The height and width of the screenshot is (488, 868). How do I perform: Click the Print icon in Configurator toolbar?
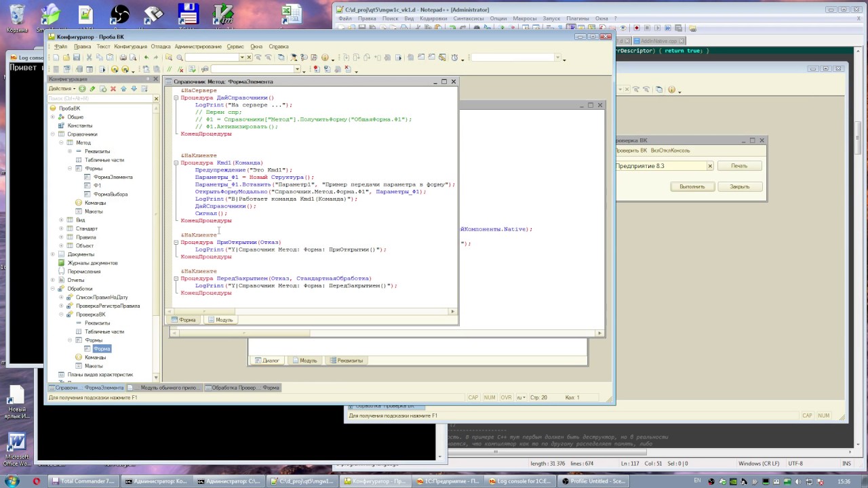click(122, 58)
